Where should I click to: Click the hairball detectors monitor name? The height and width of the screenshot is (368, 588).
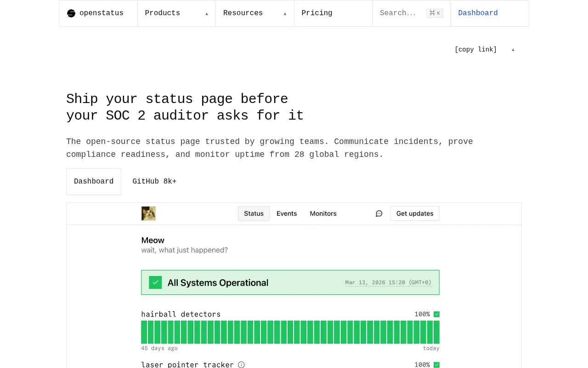(x=181, y=314)
